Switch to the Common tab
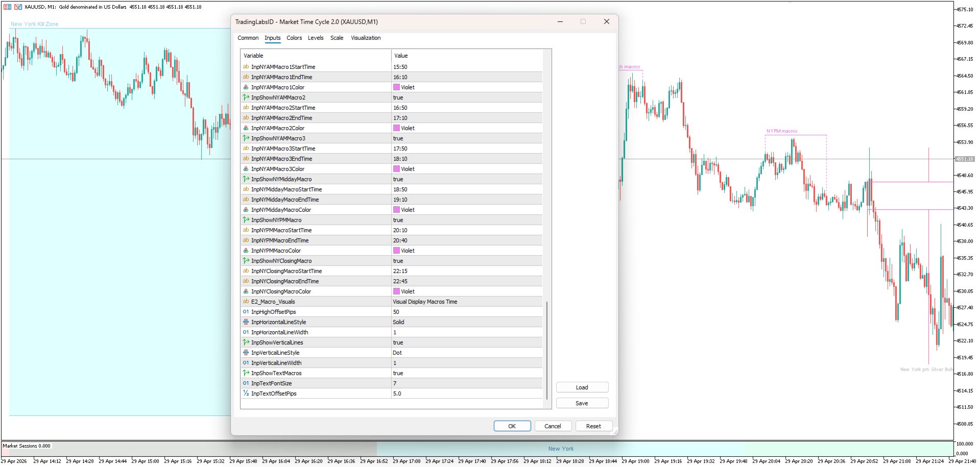 248,38
